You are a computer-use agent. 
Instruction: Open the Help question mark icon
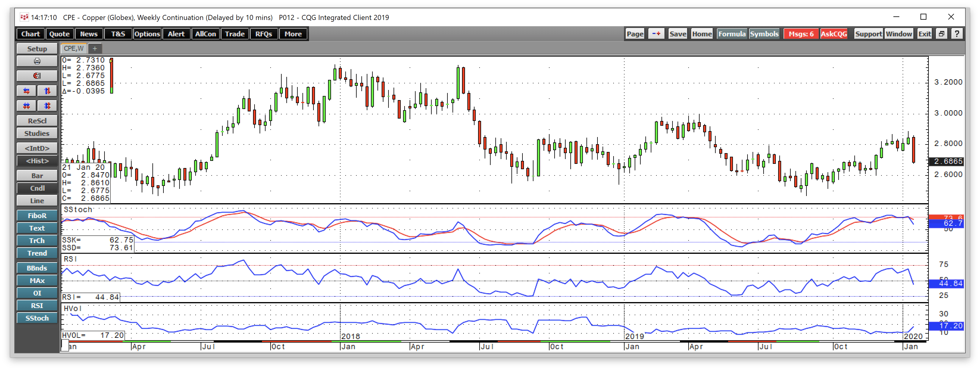(x=958, y=33)
